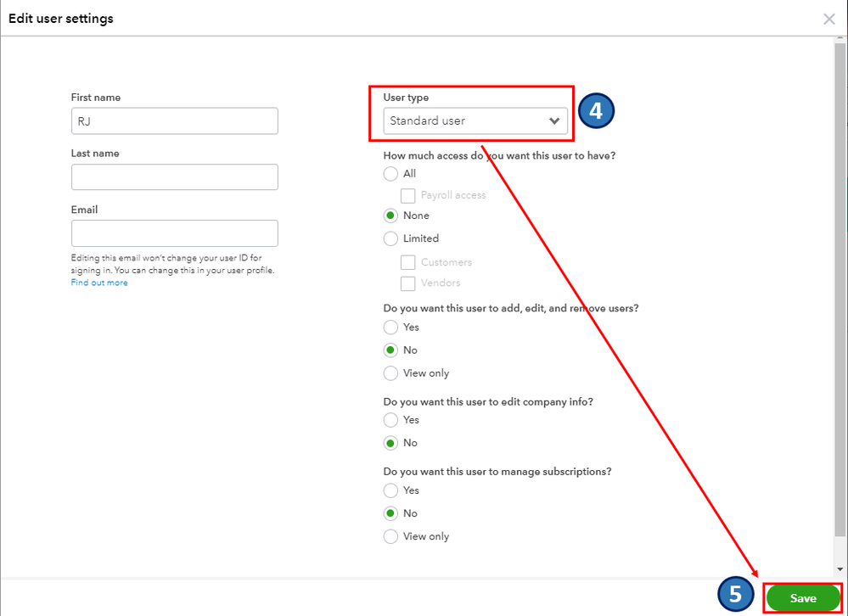Choose Yes for edit company info

click(x=390, y=420)
